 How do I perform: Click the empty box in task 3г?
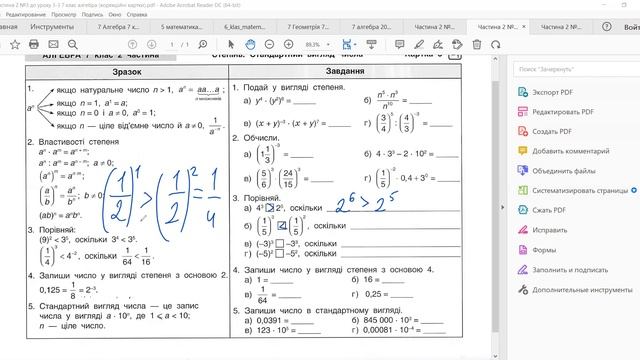(280, 253)
